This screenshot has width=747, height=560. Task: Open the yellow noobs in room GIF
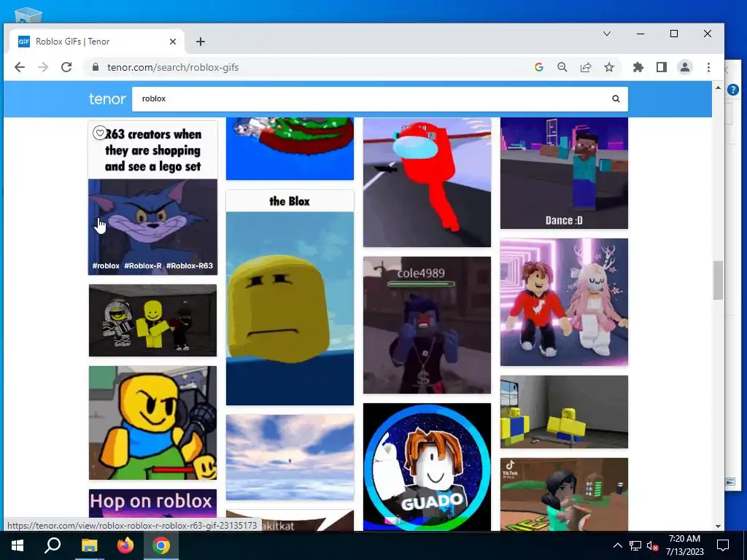[564, 412]
